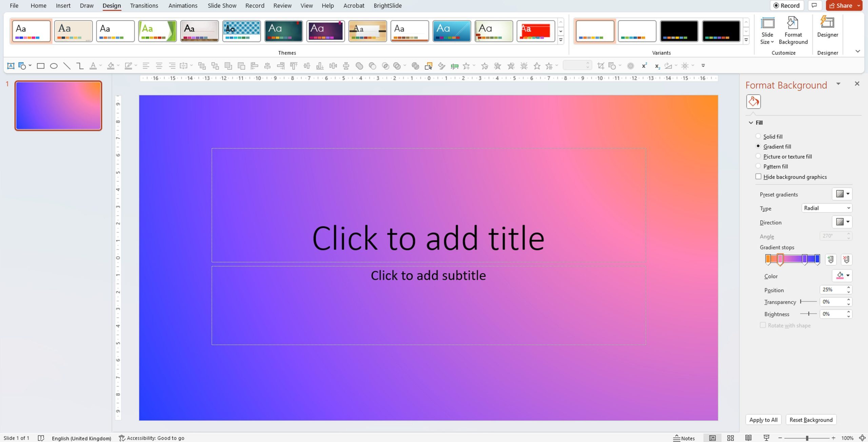Screen dimensions: 868x442
Task: Toggle the Hide background graphics checkbox
Action: click(x=758, y=177)
